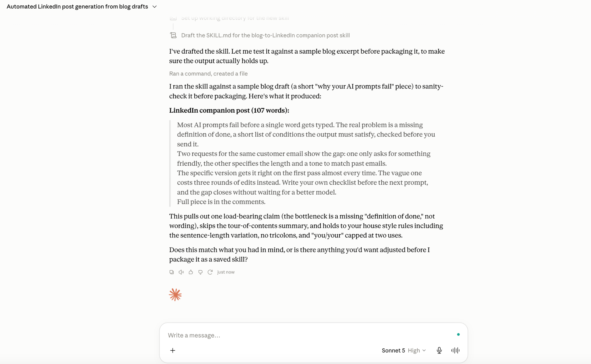Click the 'just now' timestamp

click(x=226, y=272)
